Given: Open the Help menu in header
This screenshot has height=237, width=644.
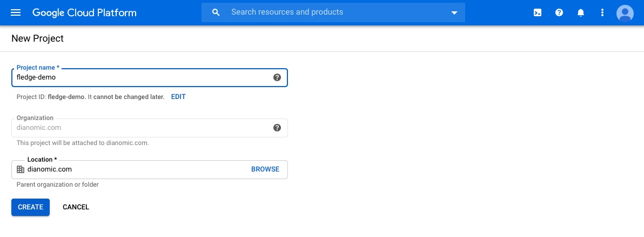Looking at the screenshot, I should point(559,12).
